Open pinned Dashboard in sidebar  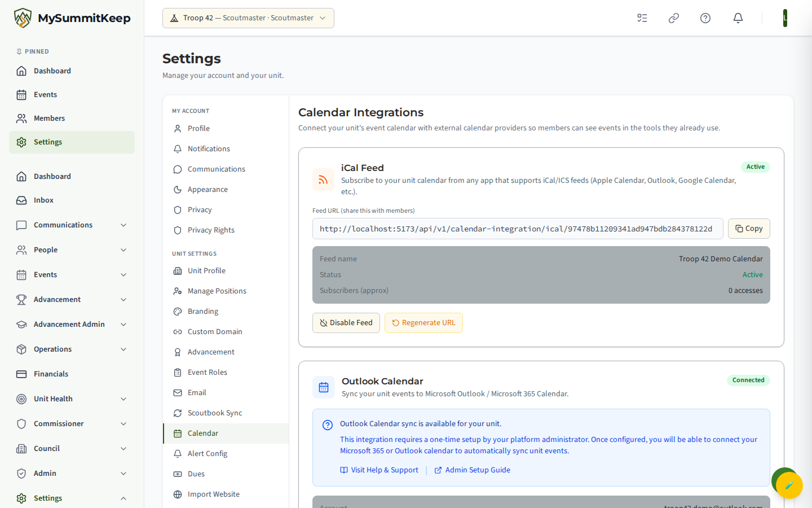pyautogui.click(x=72, y=71)
